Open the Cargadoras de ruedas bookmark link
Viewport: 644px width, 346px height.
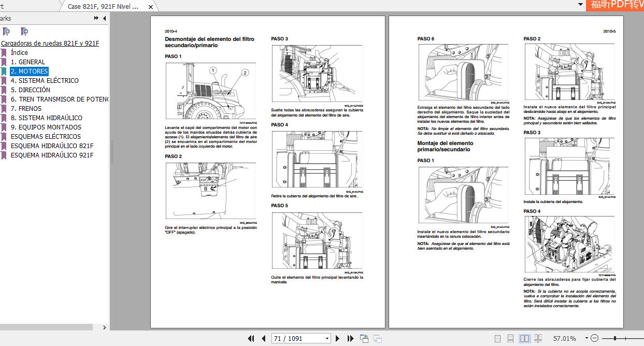coord(50,44)
